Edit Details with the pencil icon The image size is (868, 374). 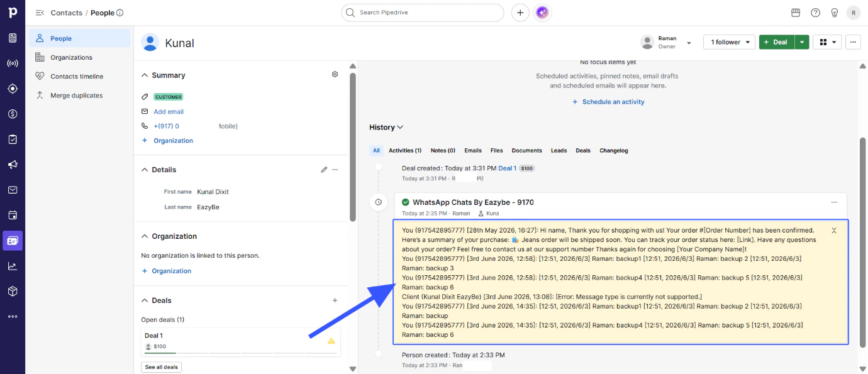click(324, 169)
